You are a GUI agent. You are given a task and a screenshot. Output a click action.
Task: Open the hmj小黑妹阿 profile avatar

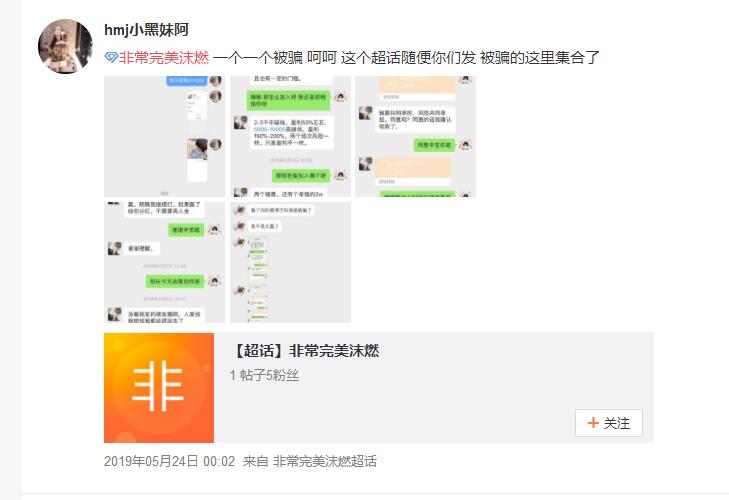(x=65, y=46)
